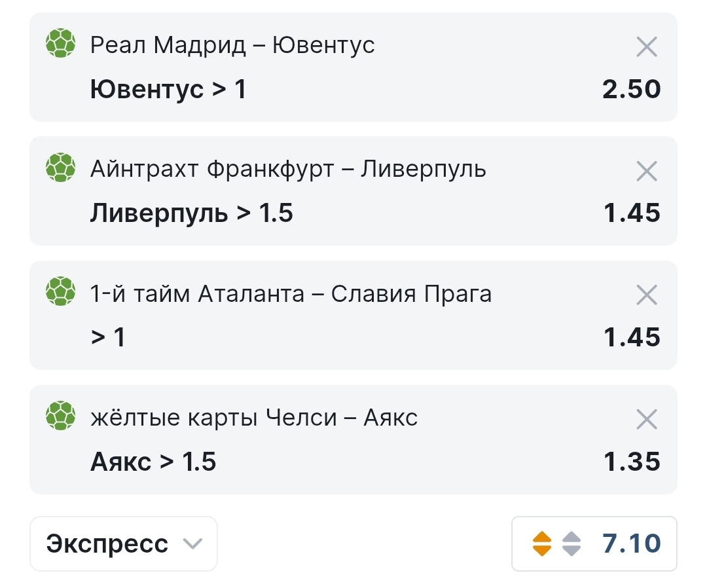Delete the Аталанта – Славия Прага first-half bet

(646, 295)
